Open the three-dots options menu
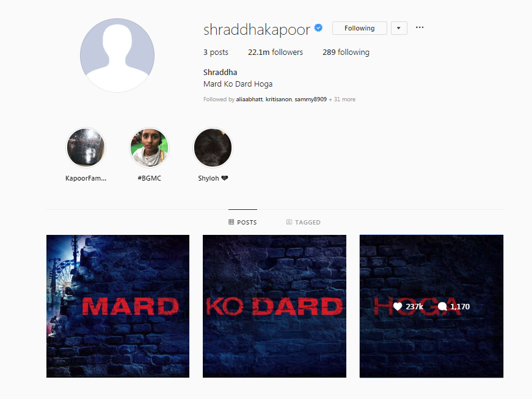Image resolution: width=532 pixels, height=399 pixels. tap(420, 27)
